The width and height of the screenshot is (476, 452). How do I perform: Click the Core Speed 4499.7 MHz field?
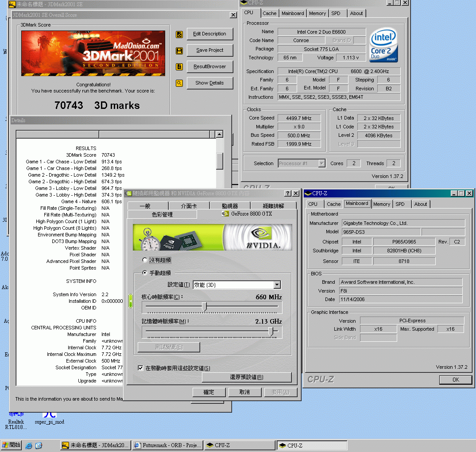click(x=299, y=118)
